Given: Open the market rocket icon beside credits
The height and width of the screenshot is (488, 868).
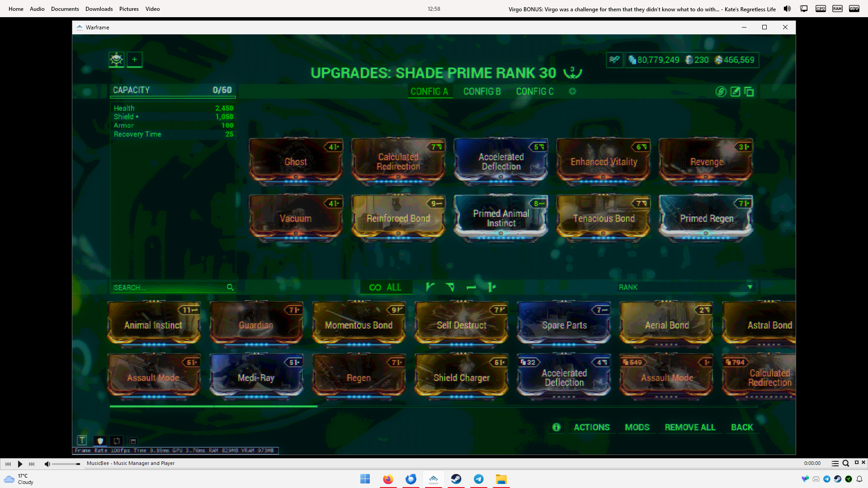Looking at the screenshot, I should click(x=614, y=60).
